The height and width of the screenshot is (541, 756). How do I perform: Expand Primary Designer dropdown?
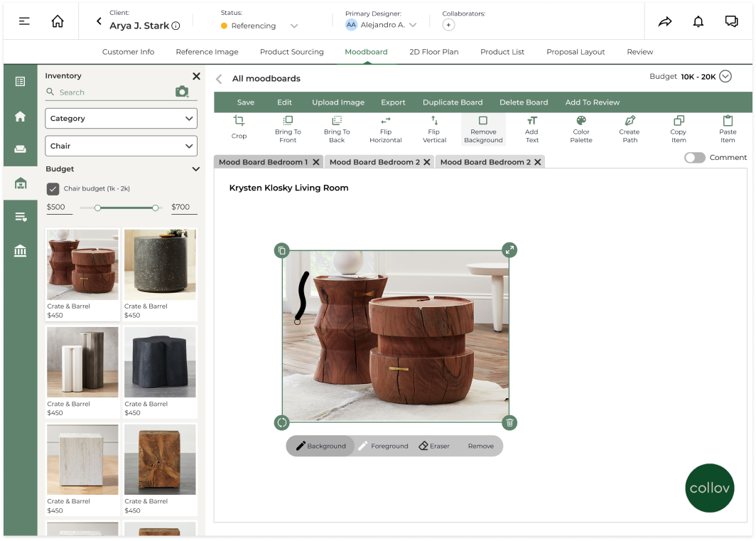point(413,25)
